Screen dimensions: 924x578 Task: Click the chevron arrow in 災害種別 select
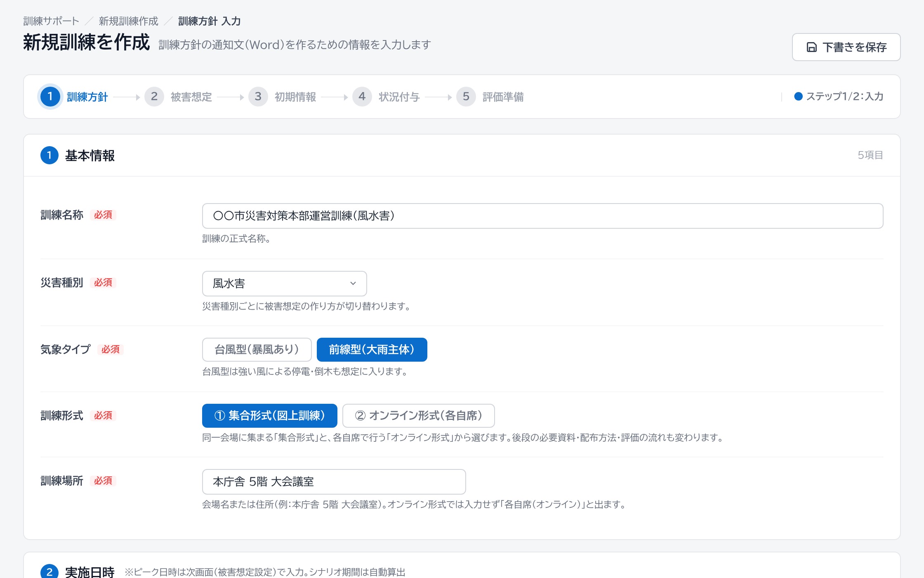[353, 284]
